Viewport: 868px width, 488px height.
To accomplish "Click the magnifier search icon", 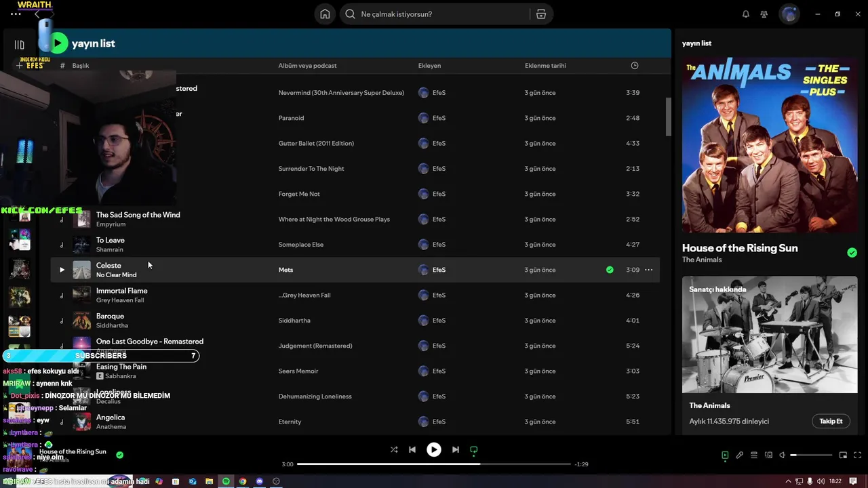I will point(351,14).
